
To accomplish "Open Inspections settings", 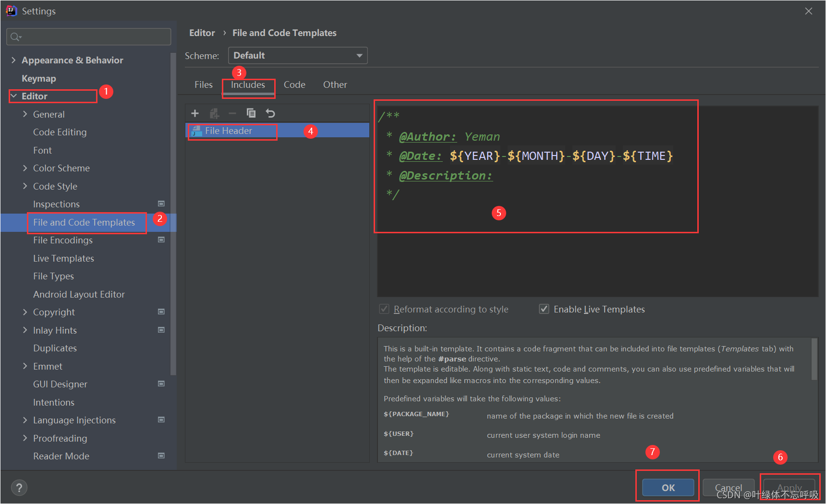I will [x=56, y=204].
